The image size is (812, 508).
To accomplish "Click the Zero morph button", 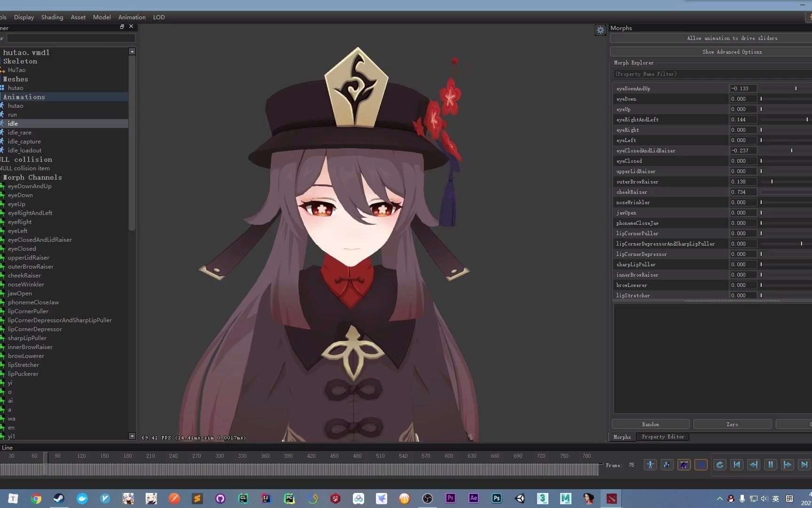I will [x=732, y=424].
